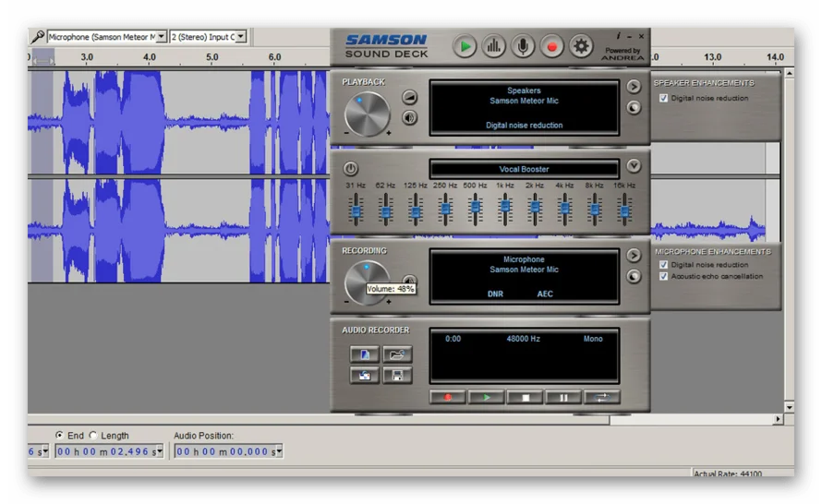Click the AEC indicator in recording display
822x504 pixels.
coord(545,294)
